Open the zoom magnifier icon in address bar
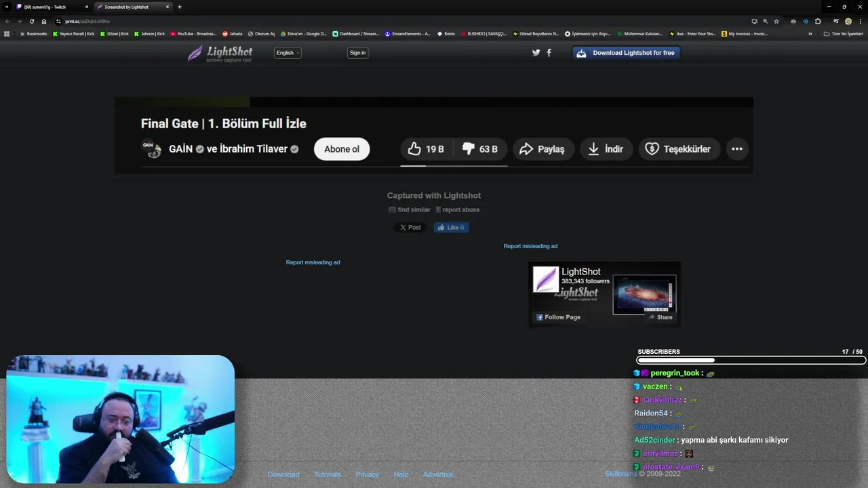The height and width of the screenshot is (488, 868). pyautogui.click(x=766, y=21)
